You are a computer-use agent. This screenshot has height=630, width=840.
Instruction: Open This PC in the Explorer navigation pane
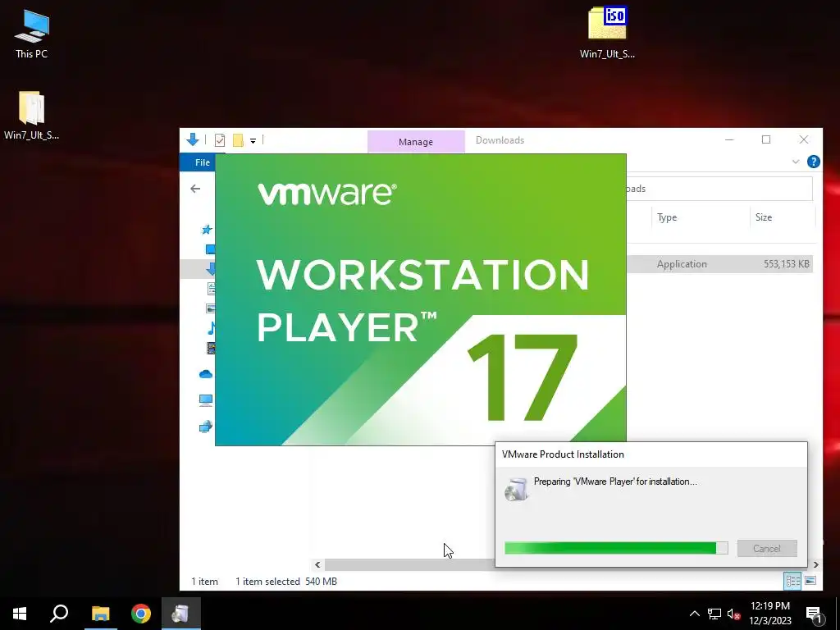click(206, 400)
